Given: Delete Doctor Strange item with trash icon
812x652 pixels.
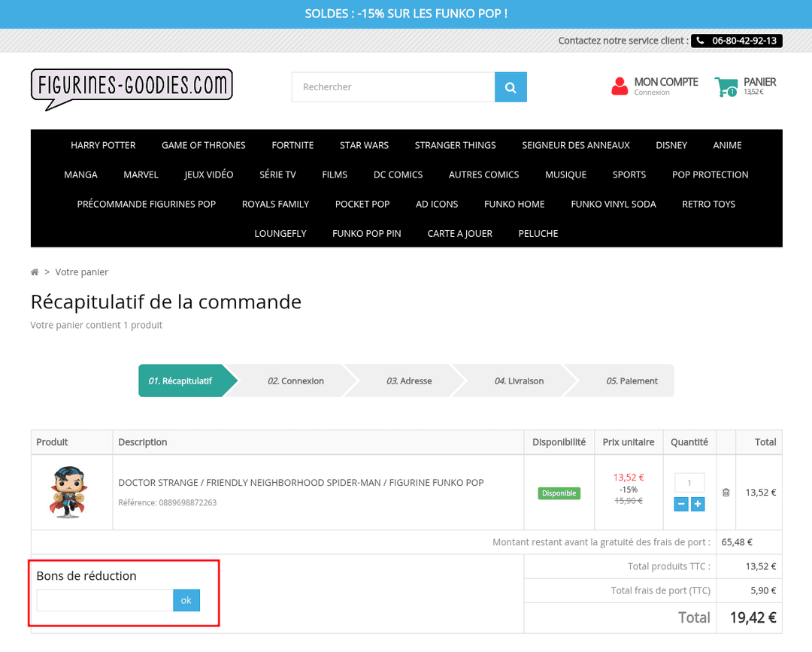Looking at the screenshot, I should [726, 493].
